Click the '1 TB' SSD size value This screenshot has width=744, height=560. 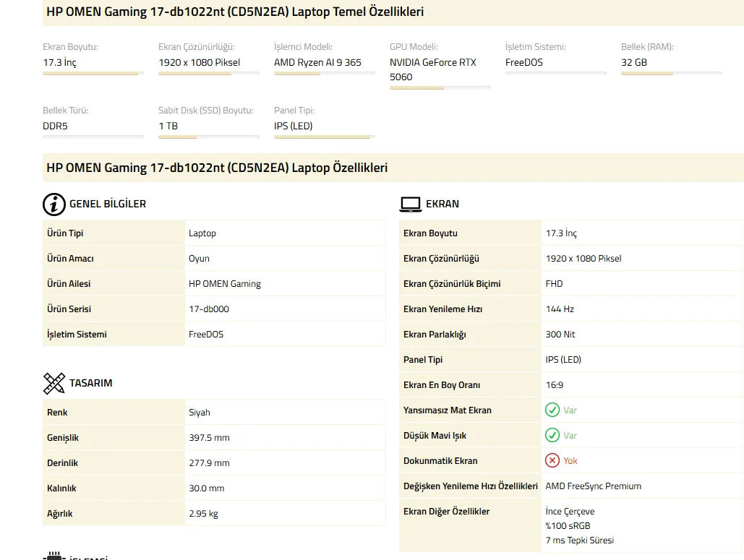click(x=168, y=126)
